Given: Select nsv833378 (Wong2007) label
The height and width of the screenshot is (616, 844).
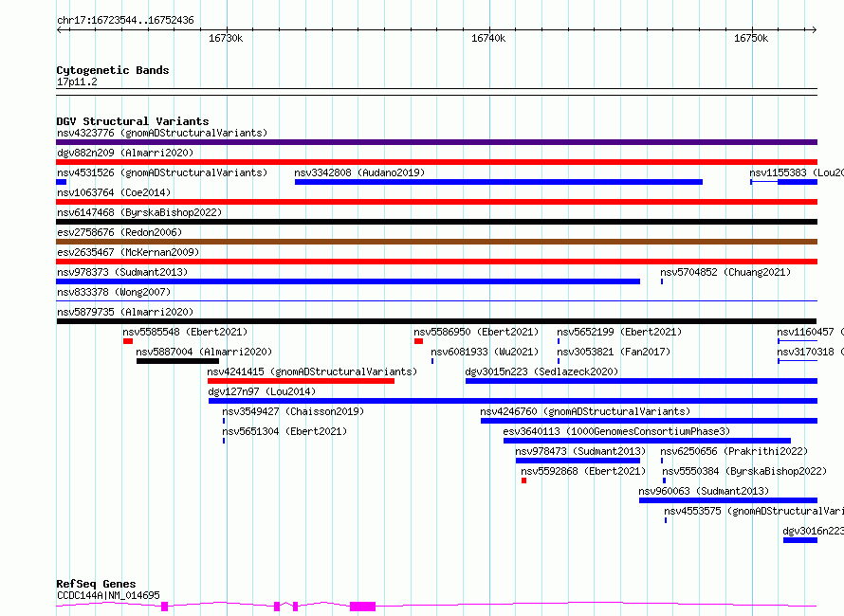Looking at the screenshot, I should [114, 292].
